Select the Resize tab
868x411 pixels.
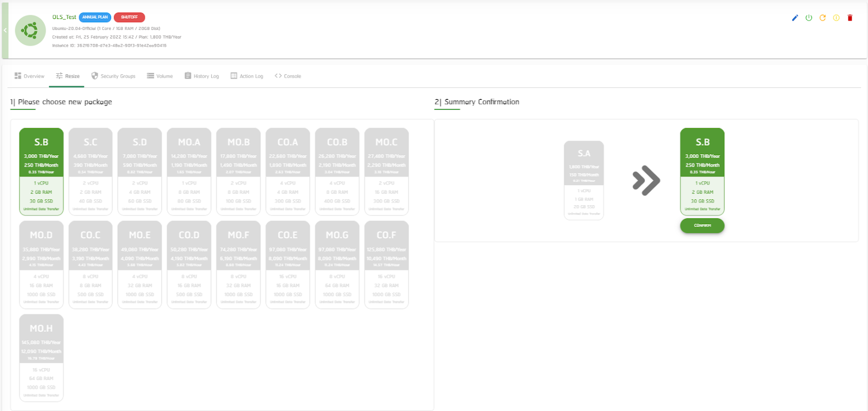[67, 76]
